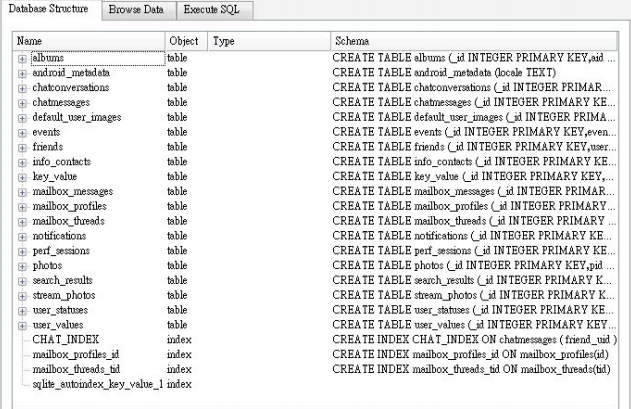Sort by the Name column header
Image resolution: width=631 pixels, height=409 pixels.
click(x=88, y=41)
